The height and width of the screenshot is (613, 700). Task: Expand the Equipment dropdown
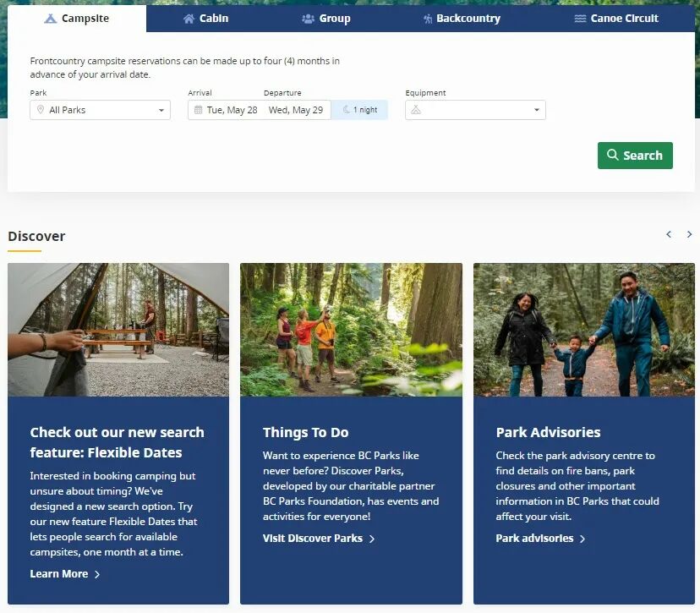coord(475,110)
